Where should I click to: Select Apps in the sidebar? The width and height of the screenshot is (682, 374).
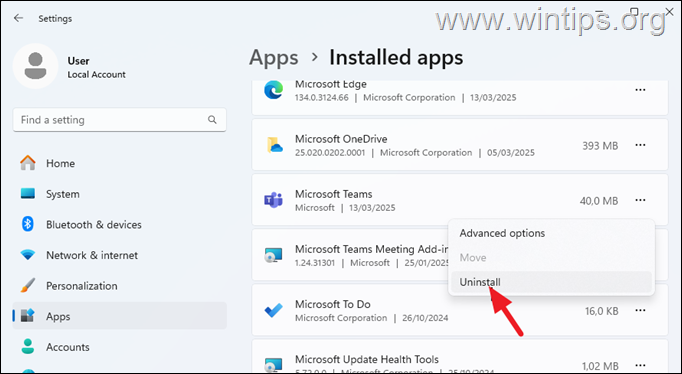(x=120, y=316)
